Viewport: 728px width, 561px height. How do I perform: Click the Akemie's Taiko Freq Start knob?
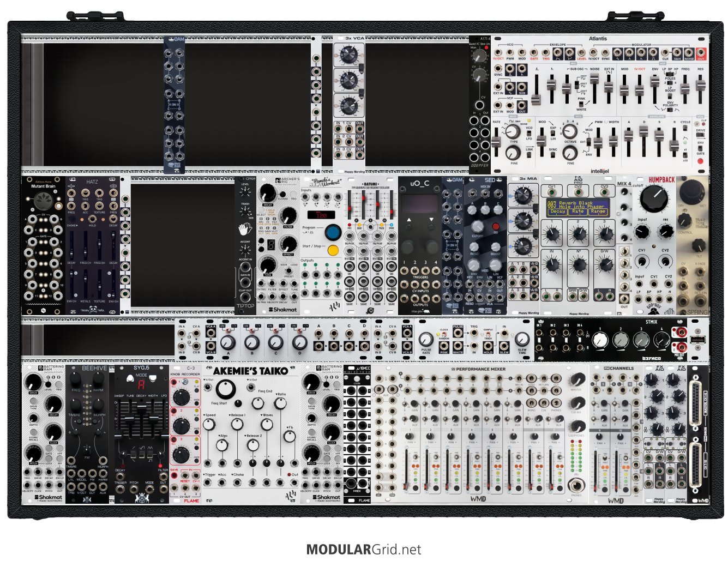click(x=223, y=389)
